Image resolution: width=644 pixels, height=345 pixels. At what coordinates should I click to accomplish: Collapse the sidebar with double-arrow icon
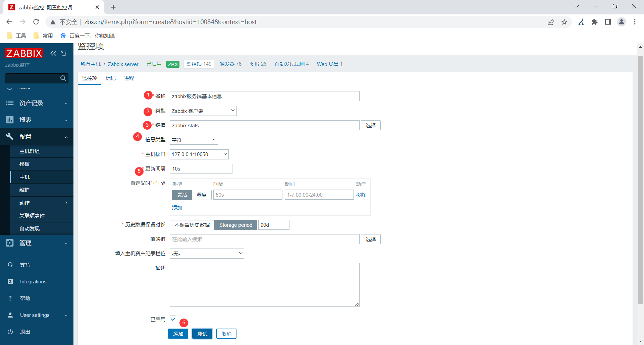(53, 53)
